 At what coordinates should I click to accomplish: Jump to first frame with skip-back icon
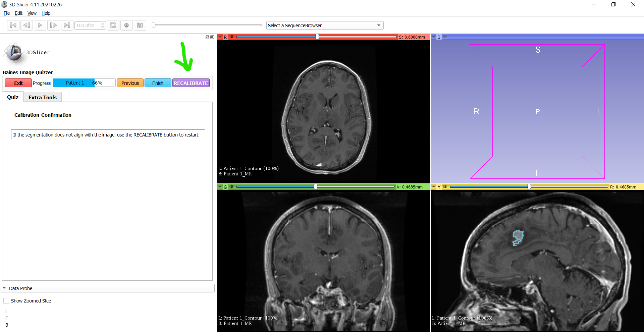(x=13, y=25)
